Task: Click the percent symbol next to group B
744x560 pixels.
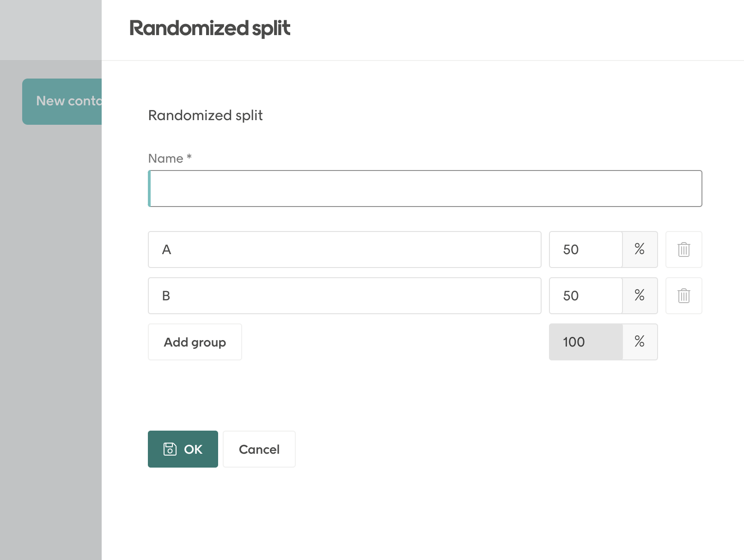Action: pyautogui.click(x=640, y=296)
